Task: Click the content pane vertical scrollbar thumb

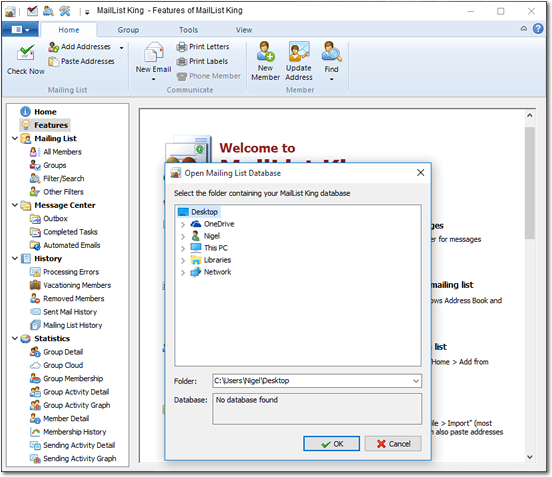Action: 530,183
